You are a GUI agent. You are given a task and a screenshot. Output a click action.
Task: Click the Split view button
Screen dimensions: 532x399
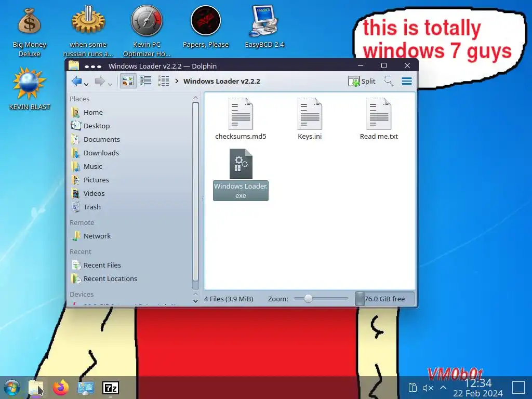coord(362,81)
